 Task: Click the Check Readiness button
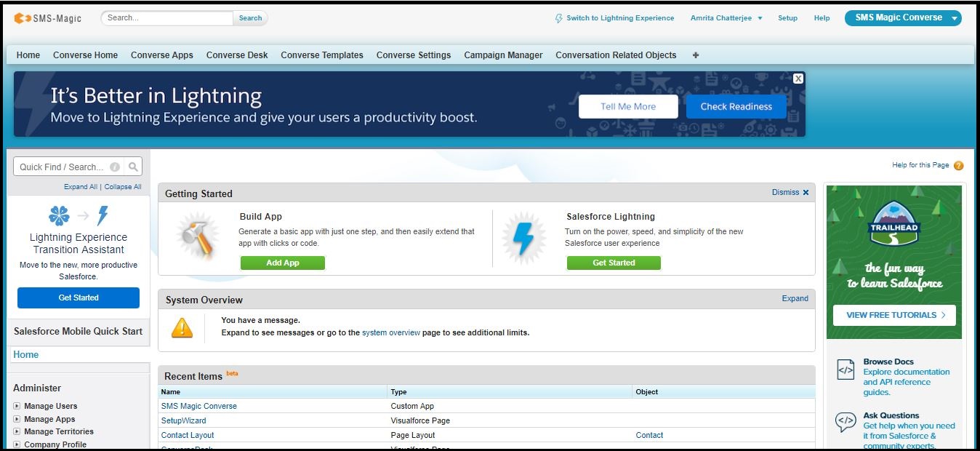click(736, 106)
